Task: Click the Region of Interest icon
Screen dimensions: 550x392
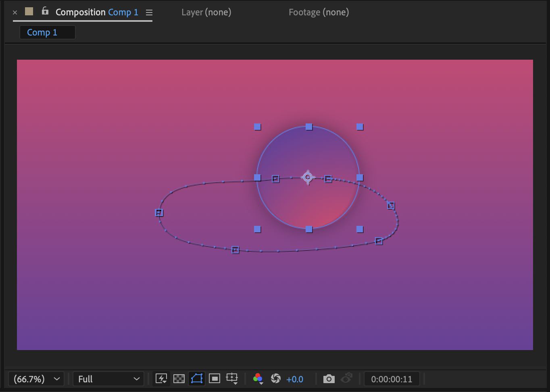Action: pos(215,379)
